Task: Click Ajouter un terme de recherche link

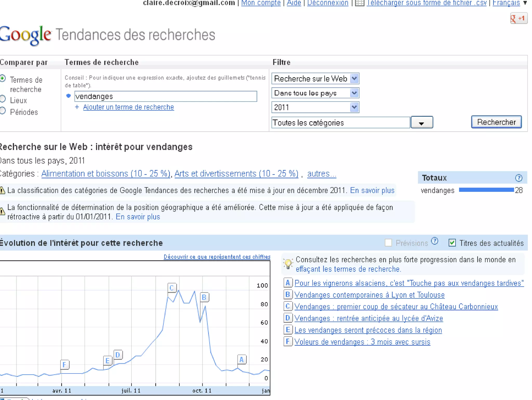Action: coord(128,107)
